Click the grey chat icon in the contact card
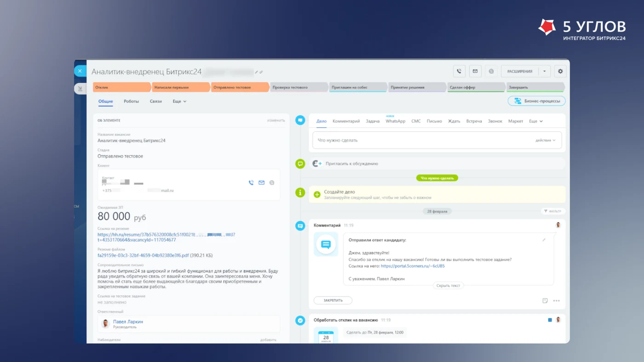The image size is (644, 362). point(272,182)
